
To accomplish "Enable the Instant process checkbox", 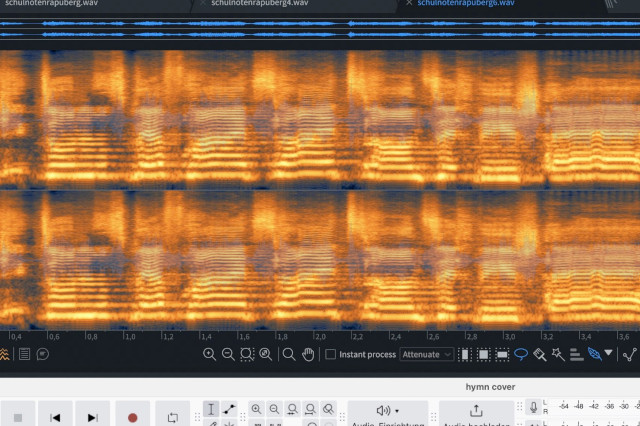I will (x=331, y=354).
